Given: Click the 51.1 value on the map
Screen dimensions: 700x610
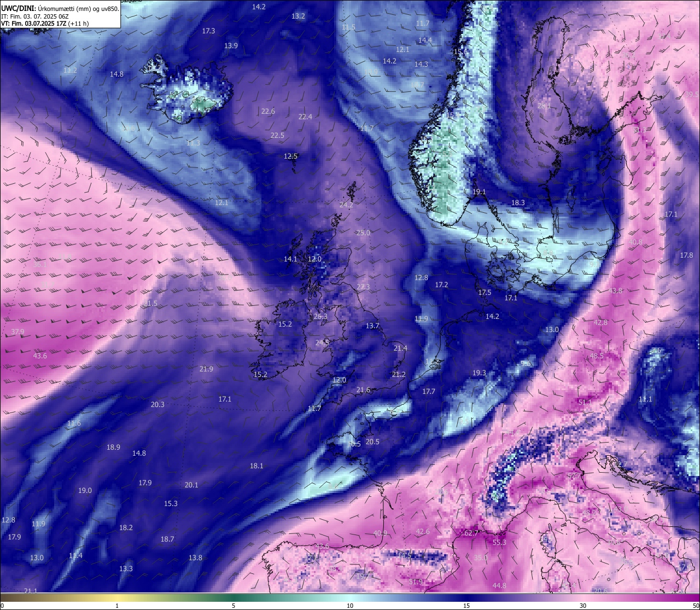Looking at the screenshot, I should tap(585, 402).
